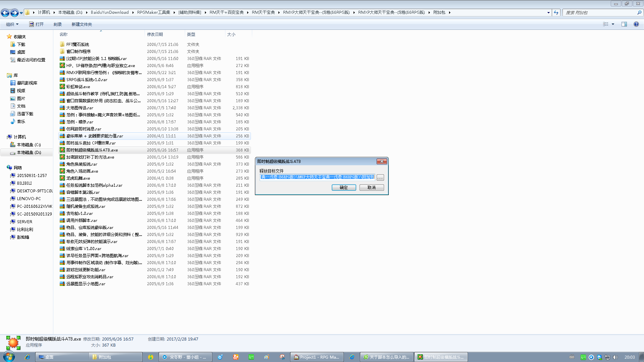This screenshot has height=362, width=644.
Task: Click 新建文件夹 in the toolbar
Action: (82, 24)
